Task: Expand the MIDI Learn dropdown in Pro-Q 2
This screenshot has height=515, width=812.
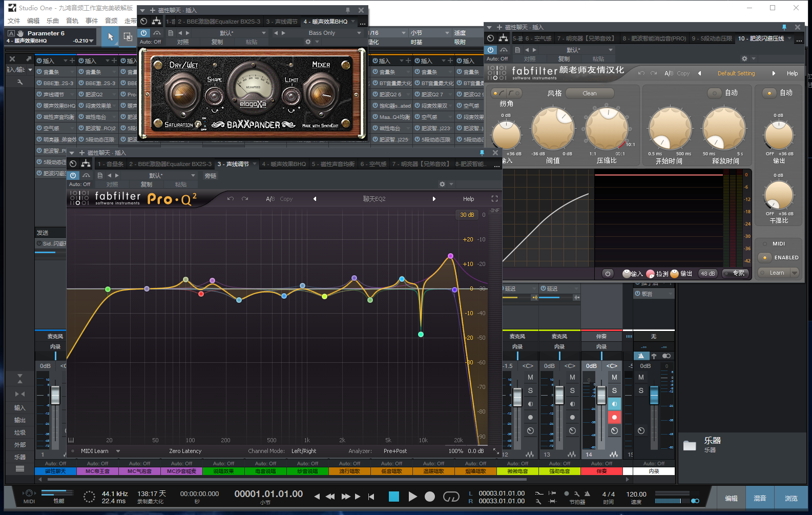Action: pos(118,451)
